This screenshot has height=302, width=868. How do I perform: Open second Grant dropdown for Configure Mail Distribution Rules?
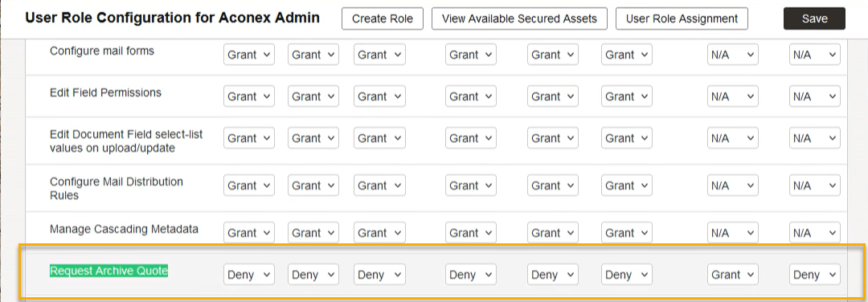[x=313, y=186]
